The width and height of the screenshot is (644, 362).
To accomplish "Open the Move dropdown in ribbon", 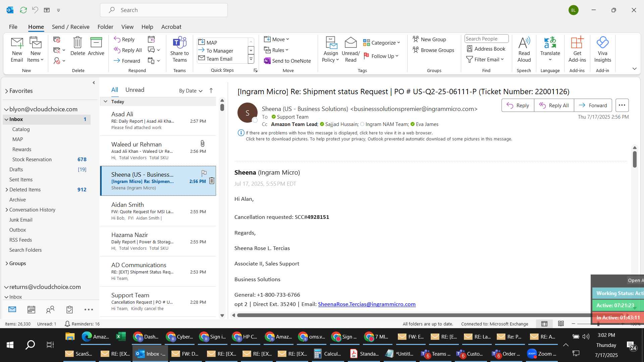I will click(x=276, y=39).
